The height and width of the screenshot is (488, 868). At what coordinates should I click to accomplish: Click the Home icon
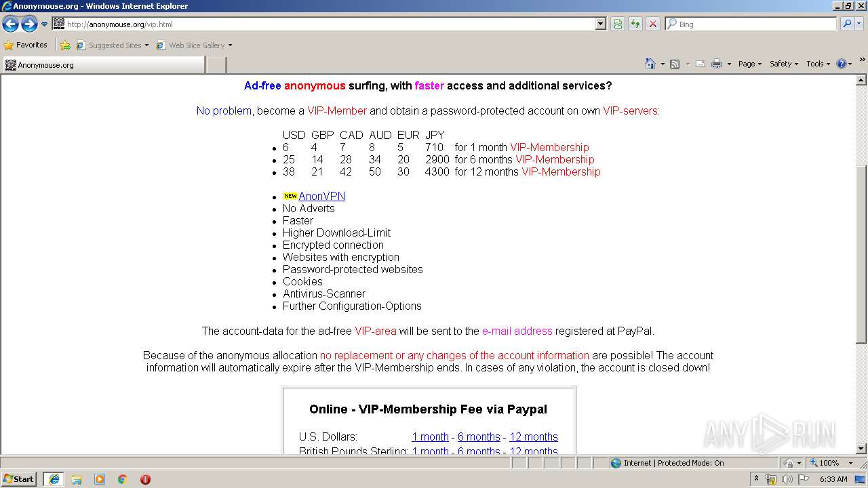[x=650, y=64]
